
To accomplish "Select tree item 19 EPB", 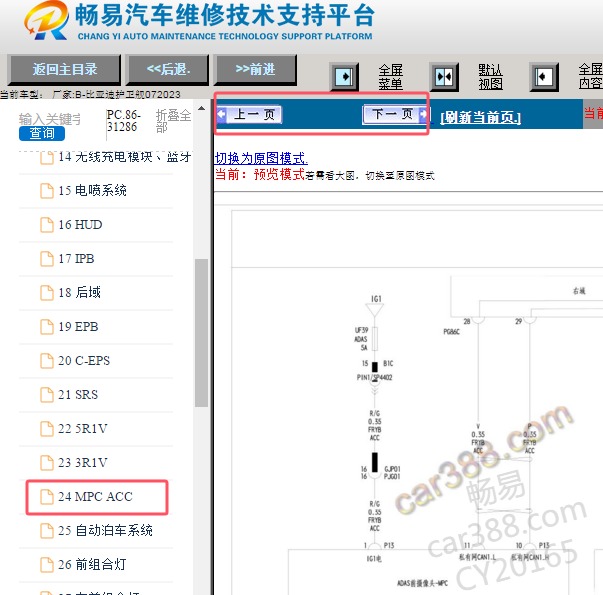I will (x=78, y=327).
